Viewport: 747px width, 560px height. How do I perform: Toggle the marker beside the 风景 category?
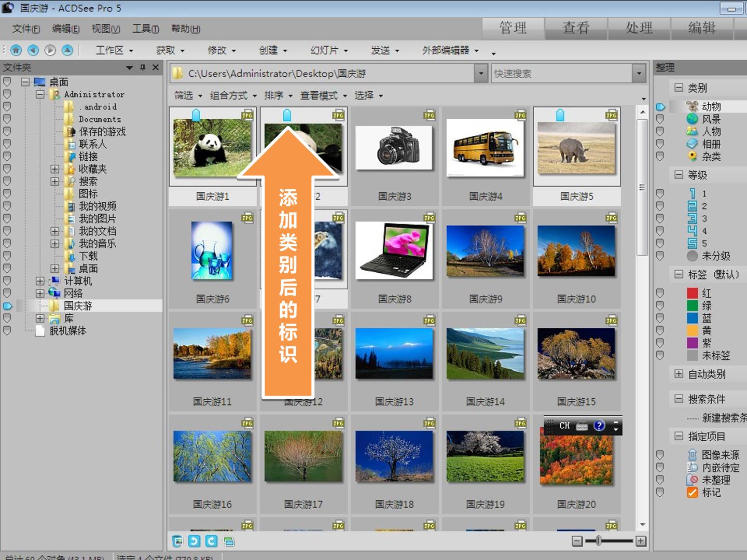660,119
